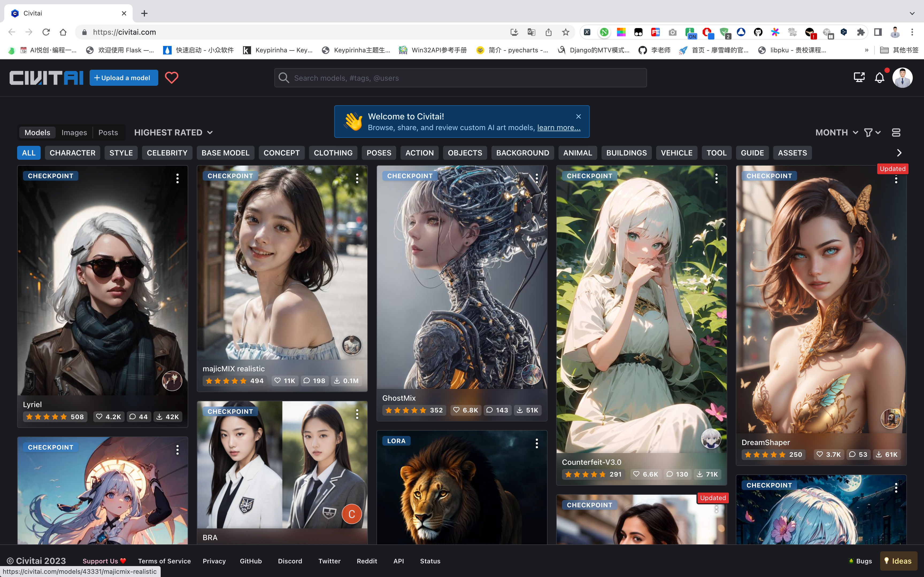This screenshot has width=924, height=577.
Task: Open the filter funnel dropdown
Action: pyautogui.click(x=872, y=132)
